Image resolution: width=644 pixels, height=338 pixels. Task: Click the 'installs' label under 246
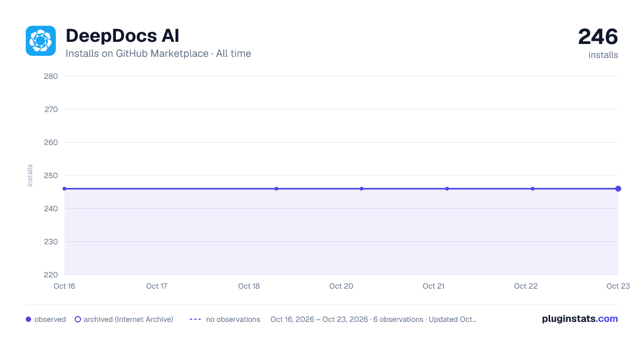pos(603,55)
